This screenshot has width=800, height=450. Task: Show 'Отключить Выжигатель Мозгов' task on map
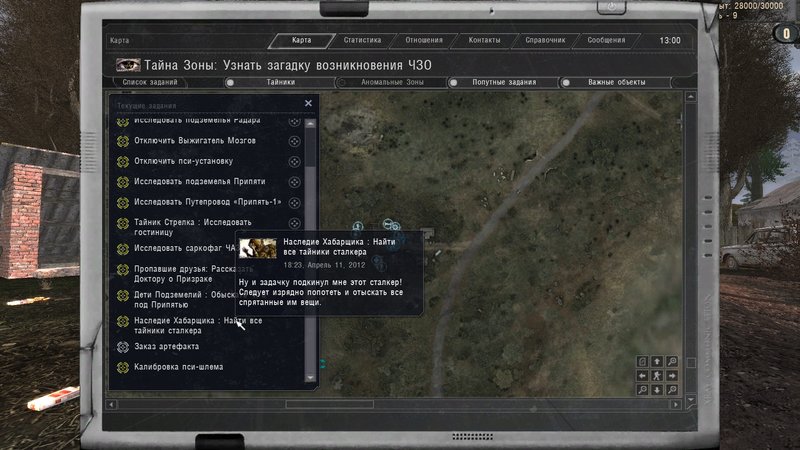[x=294, y=141]
